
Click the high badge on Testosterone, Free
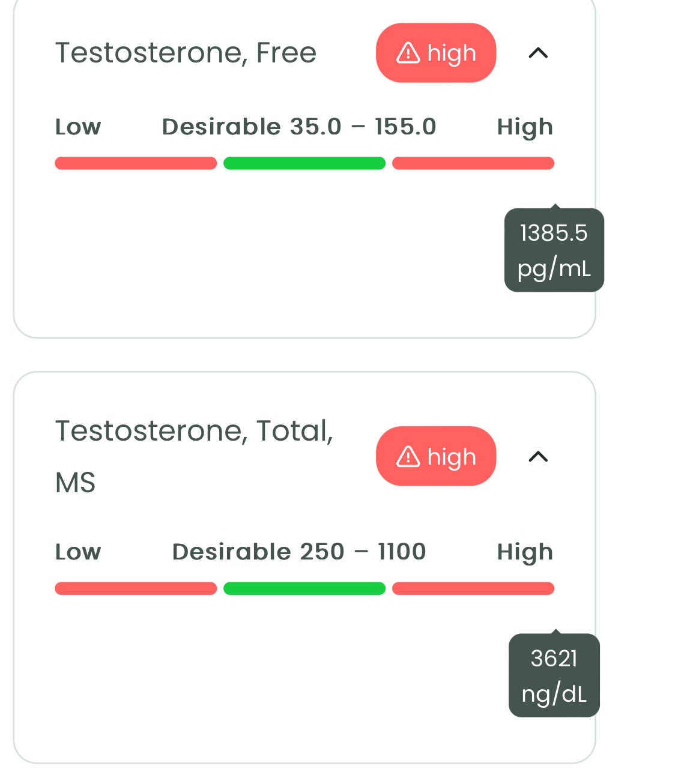(x=436, y=53)
